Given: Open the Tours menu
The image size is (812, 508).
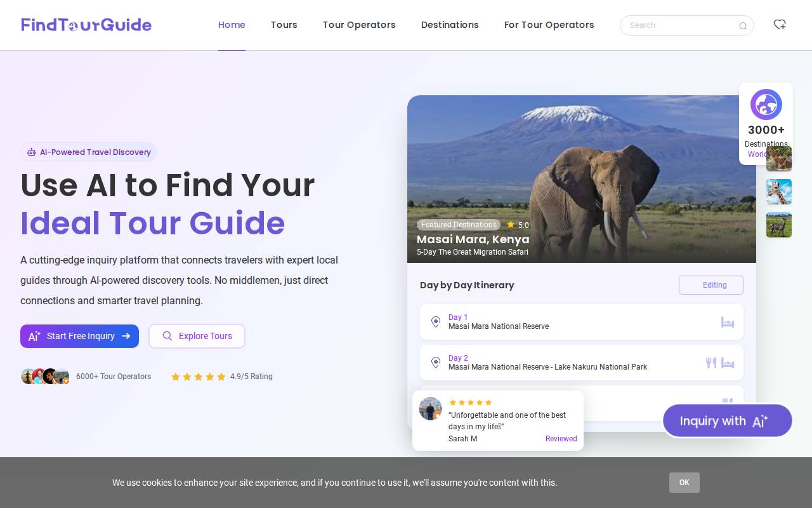Looking at the screenshot, I should (x=284, y=25).
